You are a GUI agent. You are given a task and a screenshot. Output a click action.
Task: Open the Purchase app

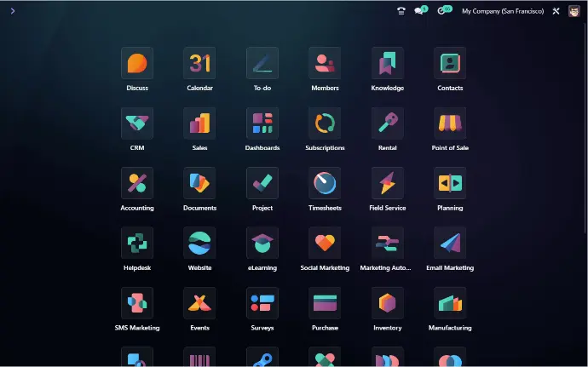(325, 303)
